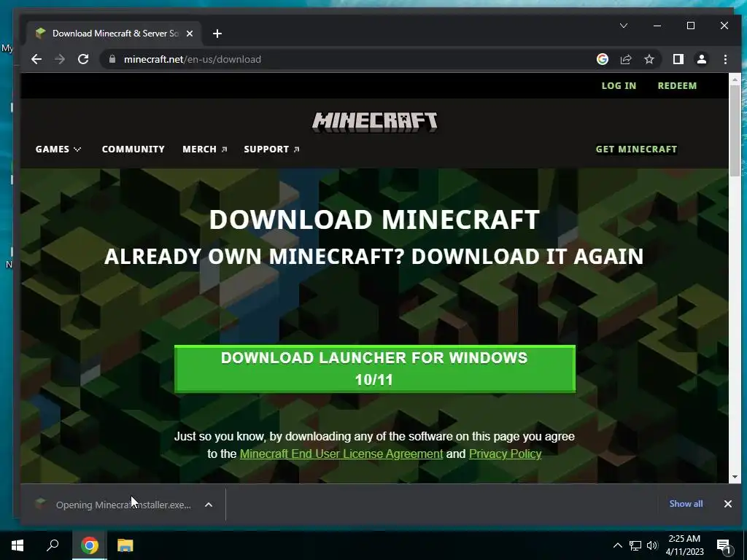Close the Download Minecraft tab
The height and width of the screenshot is (560, 747).
click(x=190, y=34)
